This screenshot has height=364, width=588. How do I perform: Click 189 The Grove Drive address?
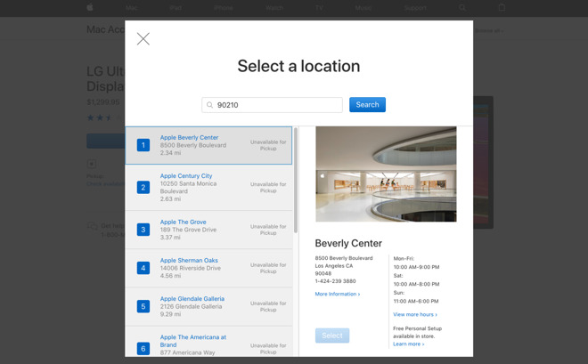[x=188, y=230]
